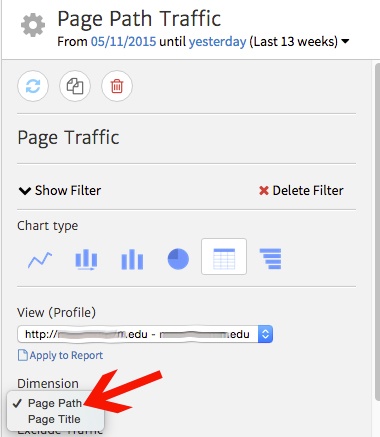Click the 05/11/2015 start date link
380x437 pixels.
tap(123, 42)
